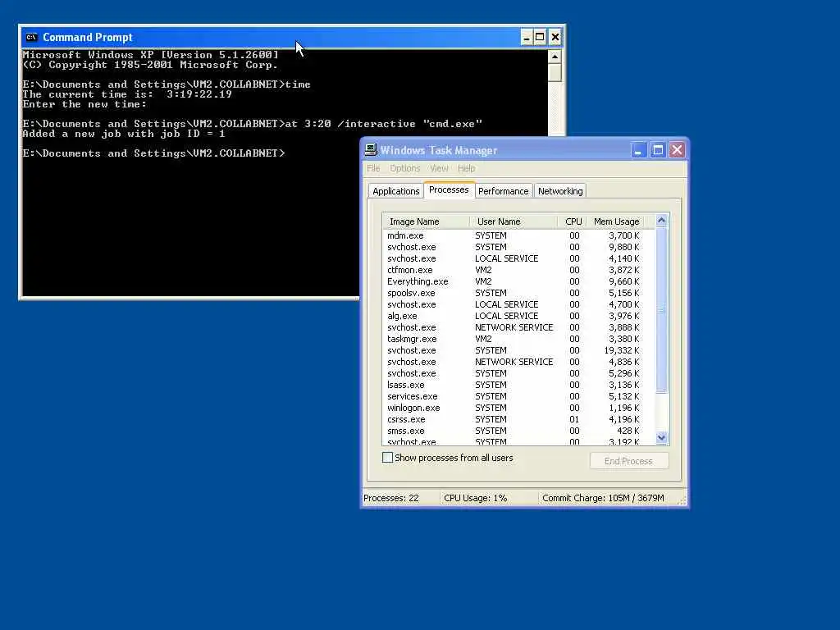Select the taskmgr.exe process

point(518,339)
